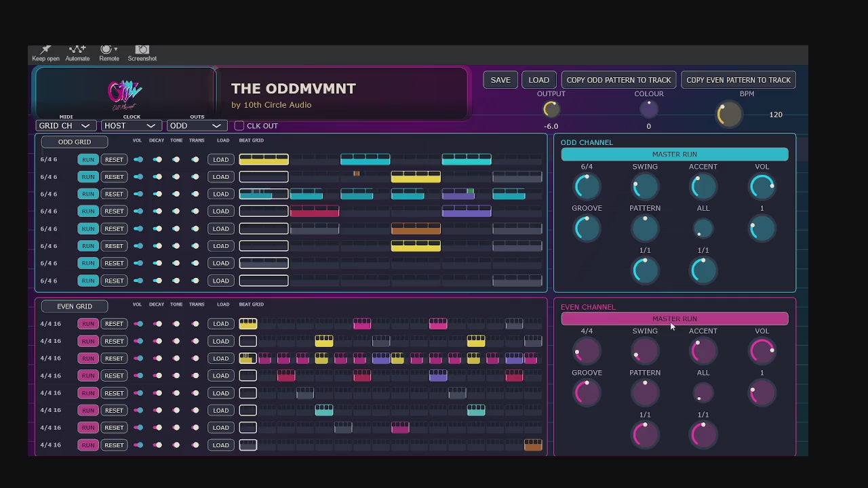Screen dimensions: 868x488
Task: Click the EVEN CHANNEL ACCENT knob
Action: coord(703,350)
